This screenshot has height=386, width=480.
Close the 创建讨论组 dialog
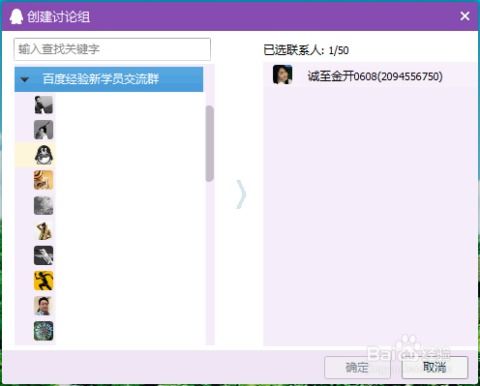coord(465,16)
